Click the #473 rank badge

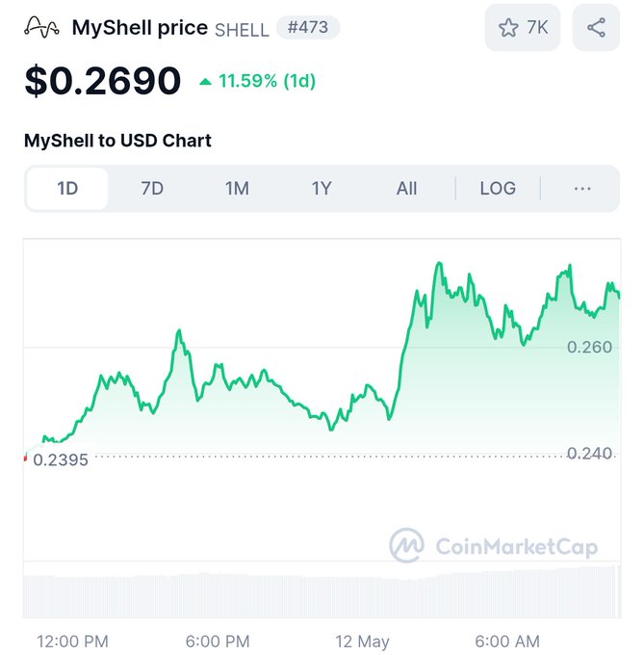308,28
